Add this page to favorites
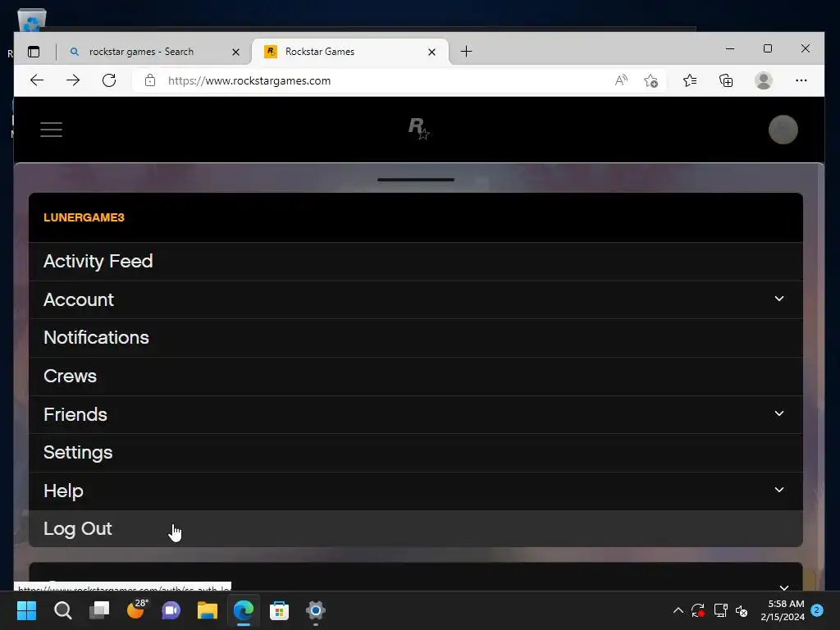This screenshot has width=840, height=630. 651,80
